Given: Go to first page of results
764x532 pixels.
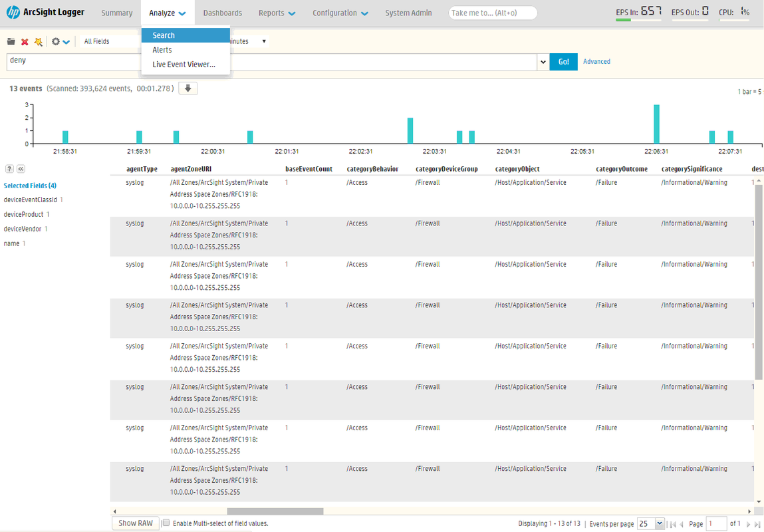Looking at the screenshot, I should [674, 524].
